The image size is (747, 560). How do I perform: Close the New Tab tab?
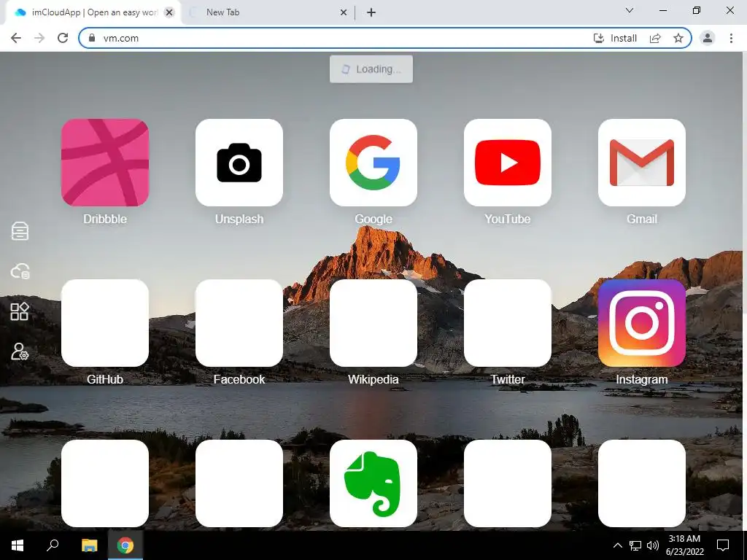(x=344, y=12)
